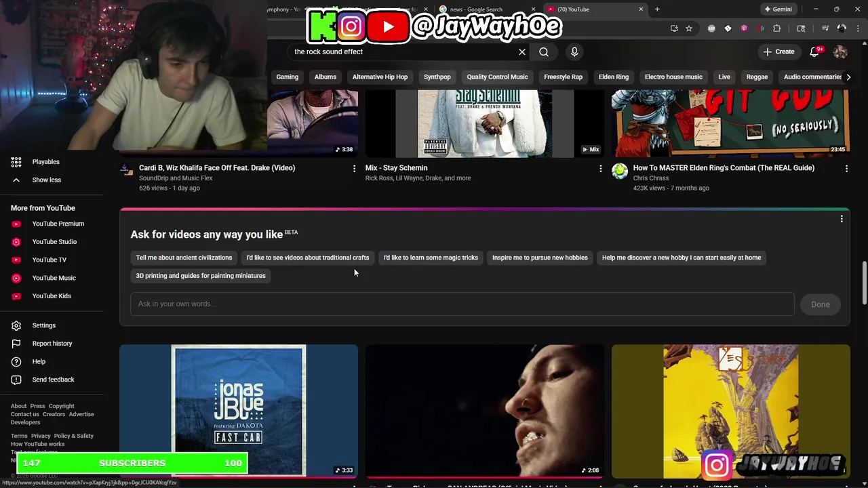Viewport: 868px width, 488px height.
Task: Open Gemini in the browser title bar
Action: [778, 9]
